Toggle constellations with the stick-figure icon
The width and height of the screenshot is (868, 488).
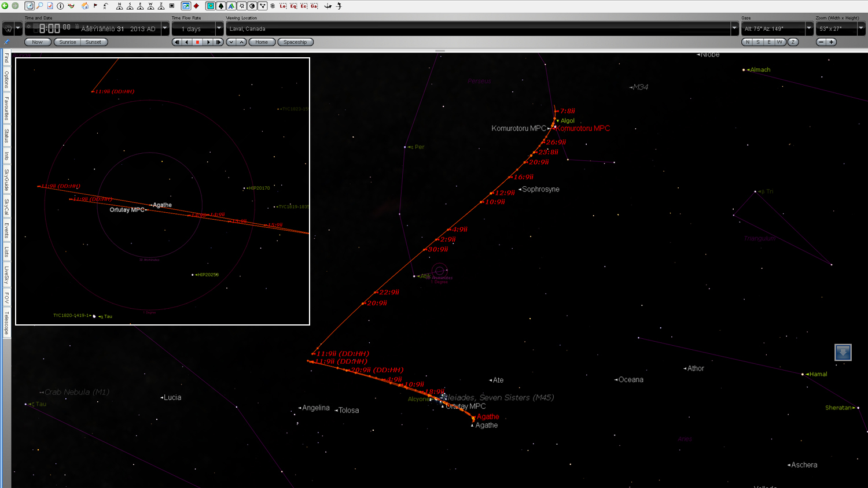point(262,6)
